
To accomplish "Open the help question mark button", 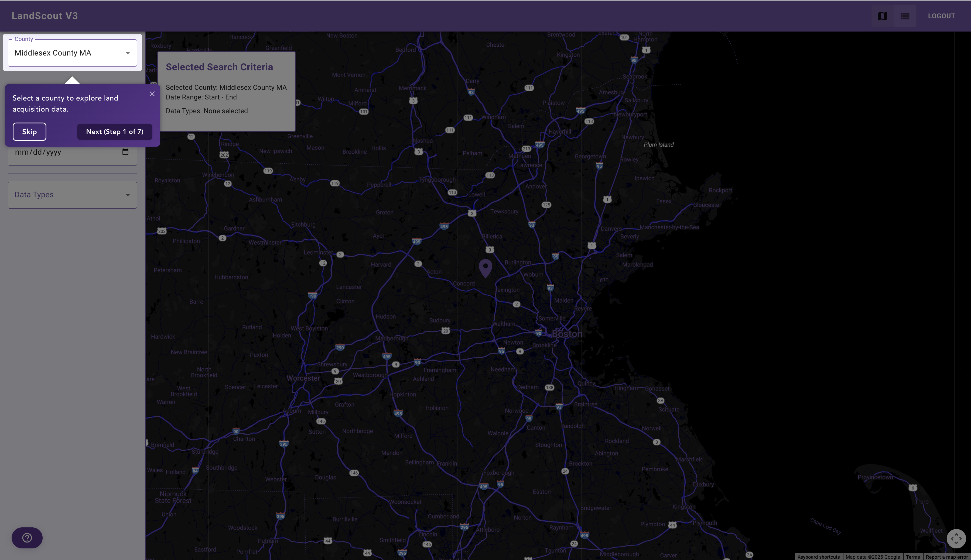I will (x=27, y=538).
